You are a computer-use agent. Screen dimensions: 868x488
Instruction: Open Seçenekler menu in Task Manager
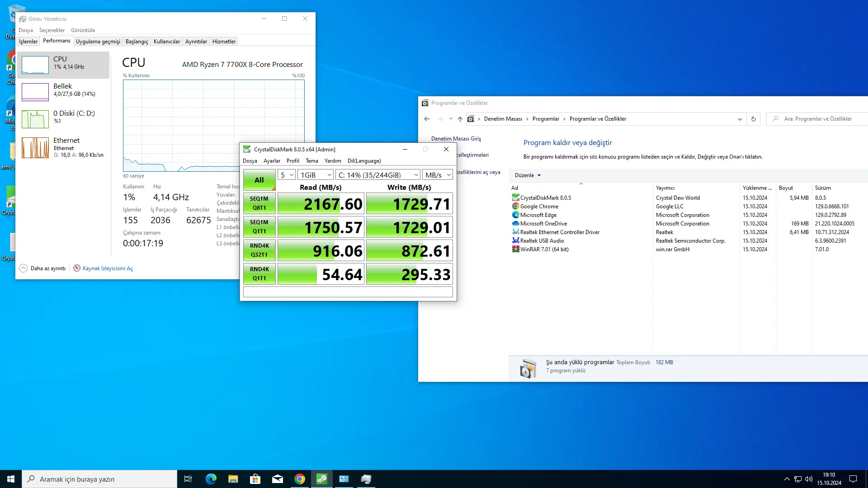tap(52, 30)
